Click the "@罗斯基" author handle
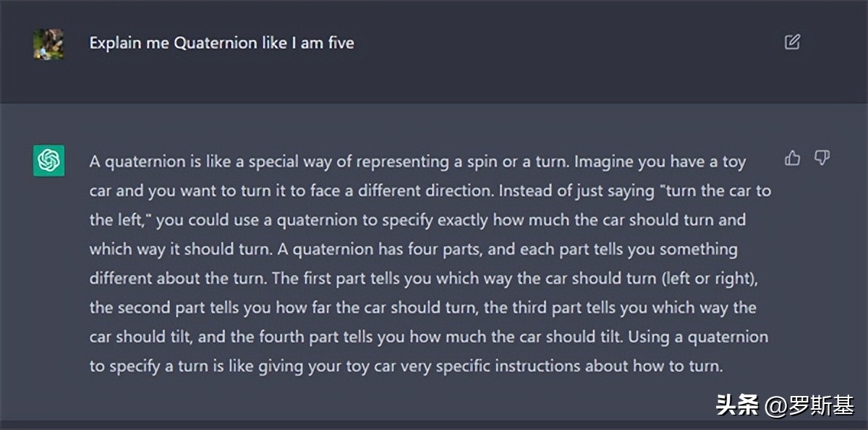 [x=809, y=405]
